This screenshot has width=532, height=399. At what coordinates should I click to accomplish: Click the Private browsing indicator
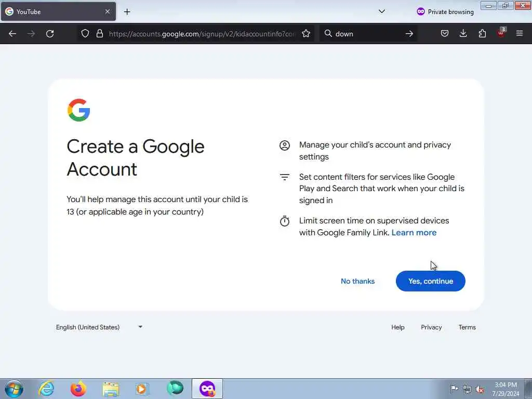point(445,12)
